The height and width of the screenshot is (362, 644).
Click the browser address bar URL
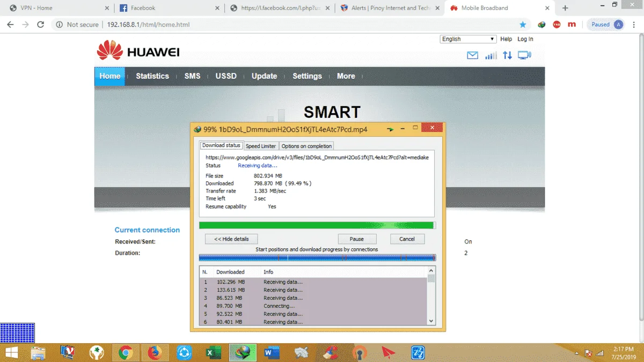(x=148, y=25)
